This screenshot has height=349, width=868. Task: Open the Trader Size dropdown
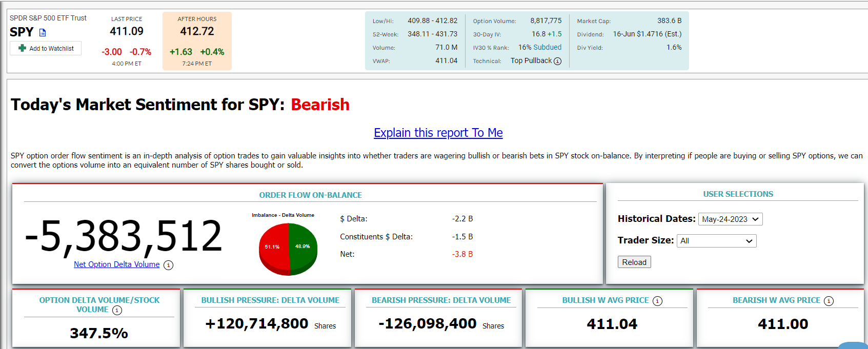[x=717, y=241]
